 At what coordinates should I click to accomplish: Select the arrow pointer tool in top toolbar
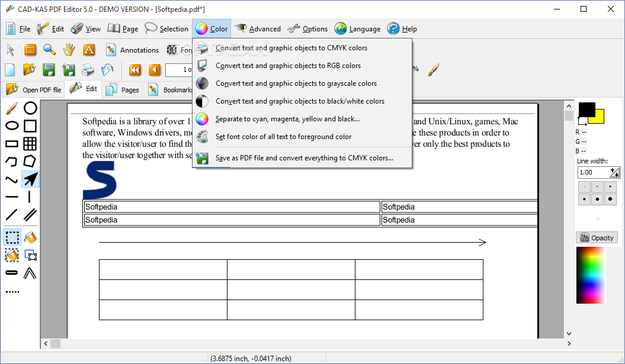point(10,50)
